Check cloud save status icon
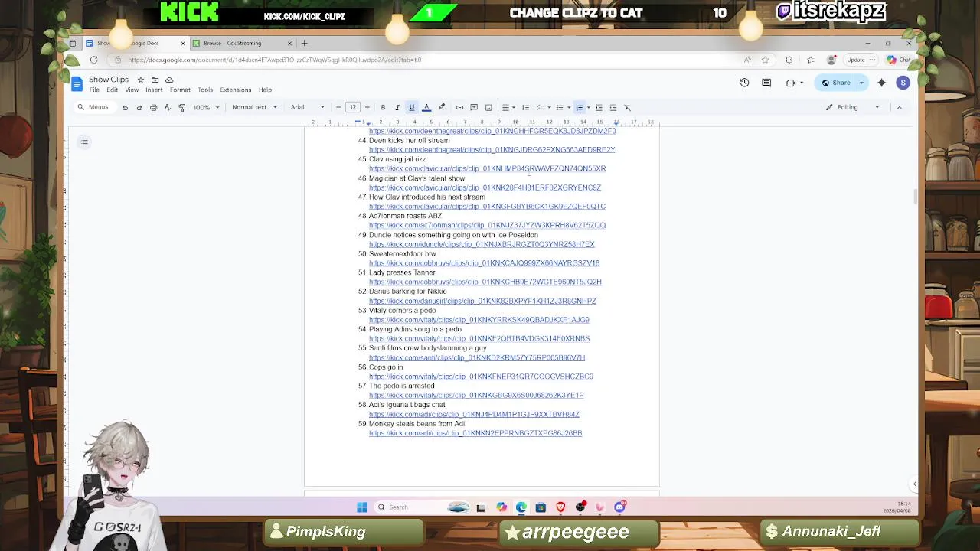 pos(169,80)
